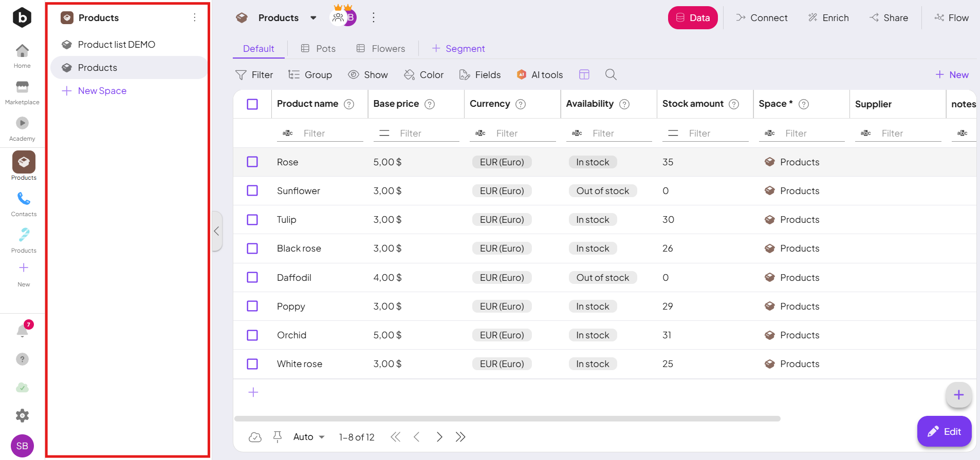Click the Contacts phone icon

click(24, 199)
